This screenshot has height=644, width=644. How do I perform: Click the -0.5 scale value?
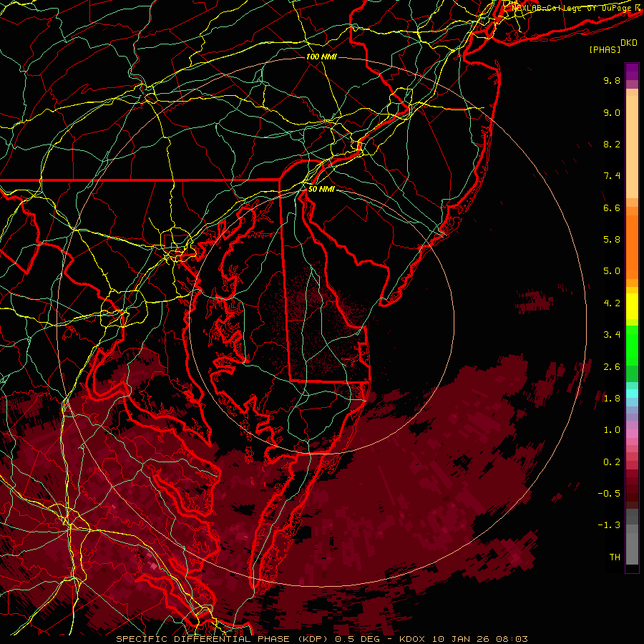click(x=609, y=494)
